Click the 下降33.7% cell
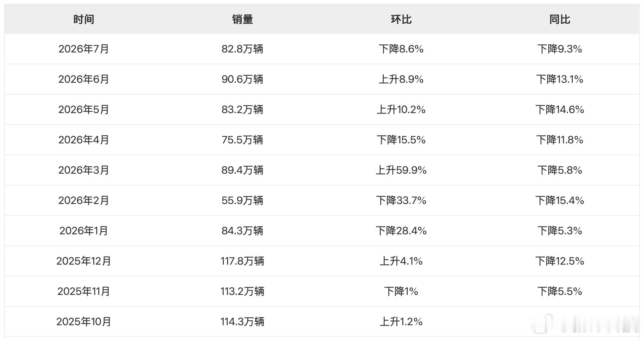644x340 pixels. tap(401, 200)
